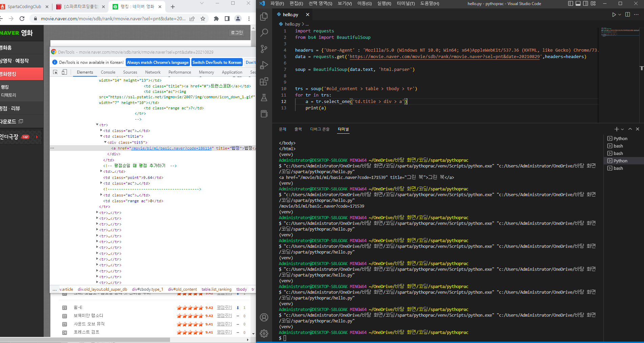The width and height of the screenshot is (644, 343).
Task: Click the 로그인 button on Naver
Action: coord(237,33)
